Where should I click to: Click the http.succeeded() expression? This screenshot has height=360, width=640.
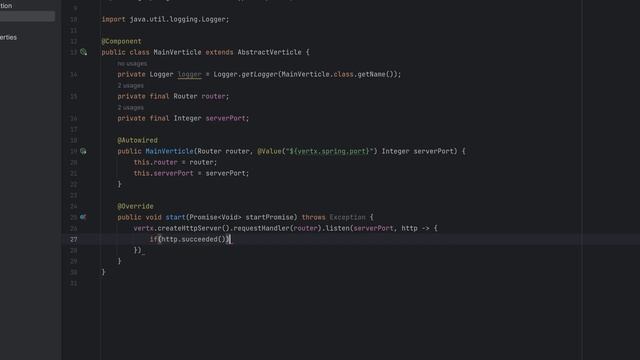point(193,239)
